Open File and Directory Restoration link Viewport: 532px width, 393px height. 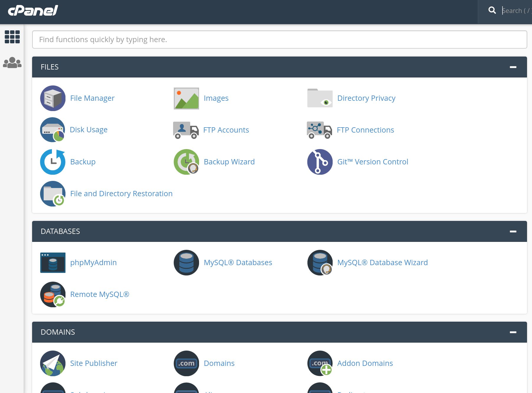pos(121,194)
